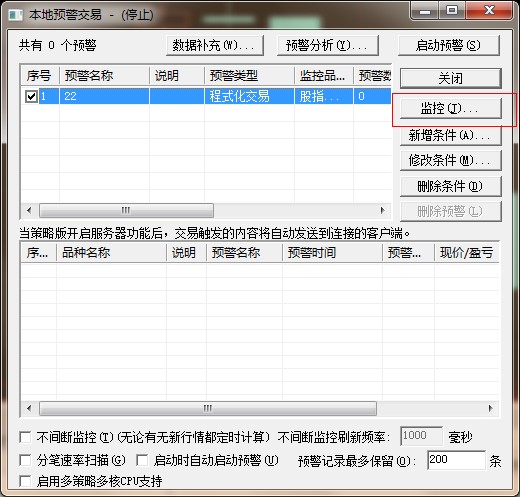Screen dimensions: 520x497
Task: Click lower list scrollbar right arrow
Action: pyautogui.click(x=490, y=408)
